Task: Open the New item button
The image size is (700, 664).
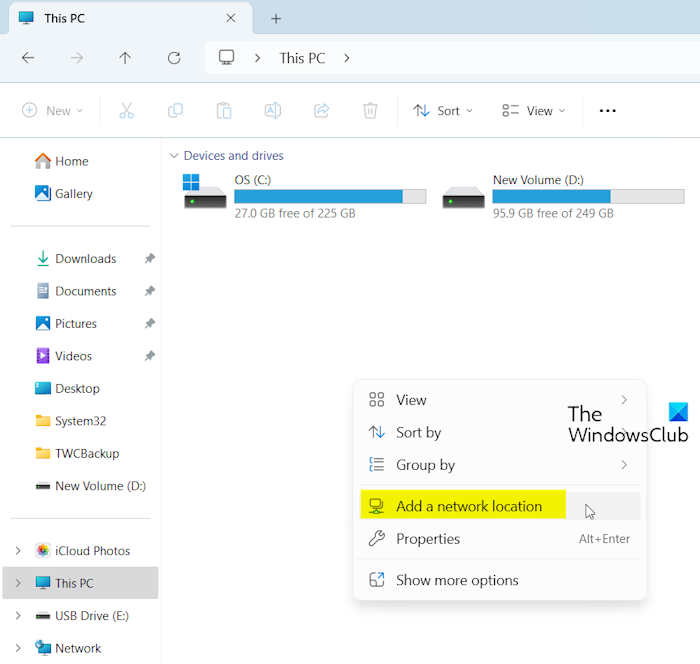Action: pos(53,111)
